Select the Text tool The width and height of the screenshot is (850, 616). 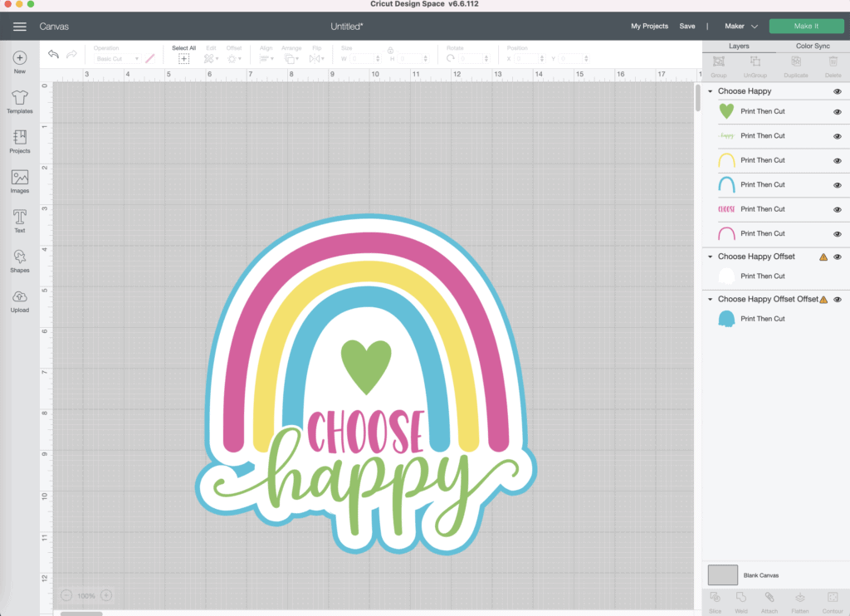pos(20,221)
